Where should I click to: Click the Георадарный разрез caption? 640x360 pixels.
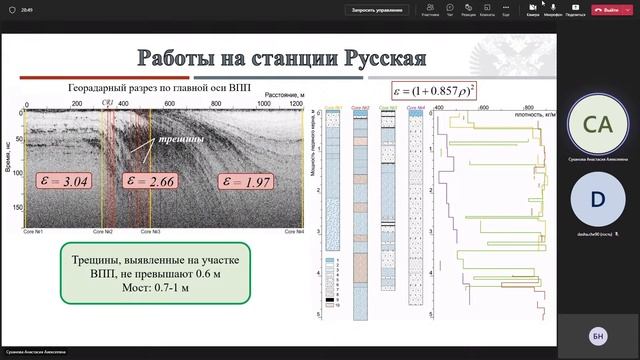[159, 87]
